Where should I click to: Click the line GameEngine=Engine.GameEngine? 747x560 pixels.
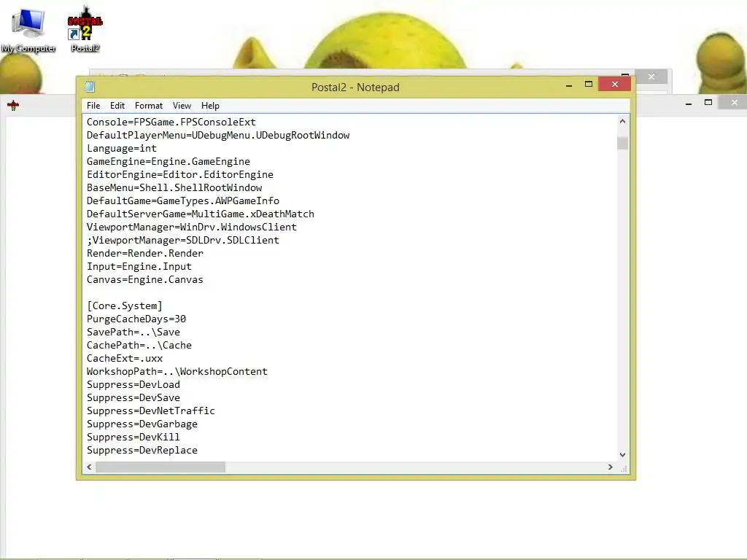169,161
